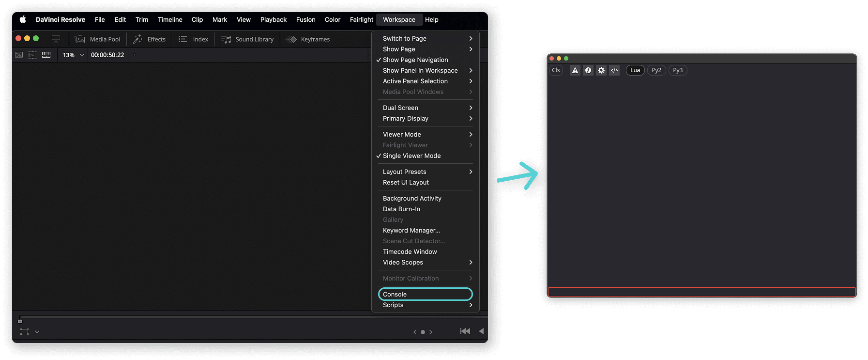Toggle info messages in the Console window
Screen dimensions: 868x360
click(x=588, y=70)
